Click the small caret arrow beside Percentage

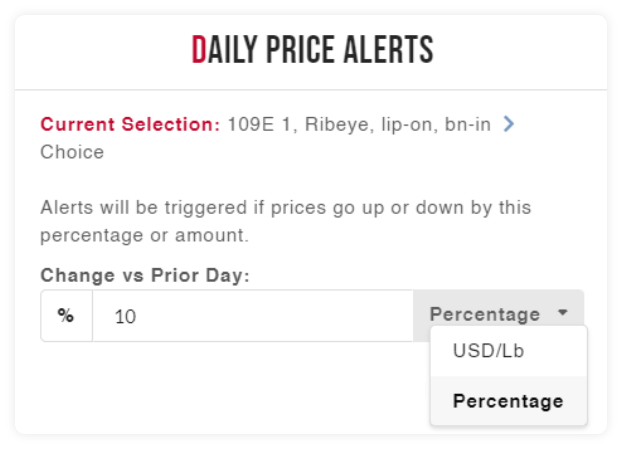click(x=563, y=314)
